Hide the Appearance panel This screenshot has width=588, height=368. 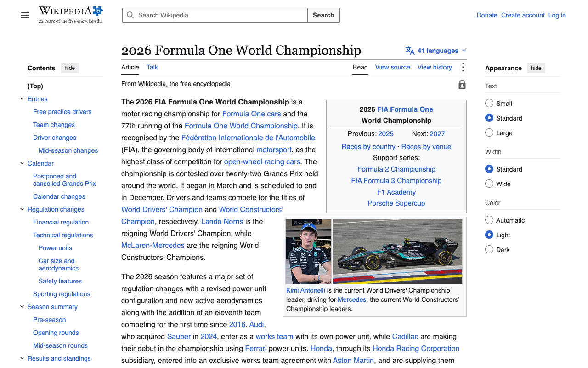coord(536,68)
